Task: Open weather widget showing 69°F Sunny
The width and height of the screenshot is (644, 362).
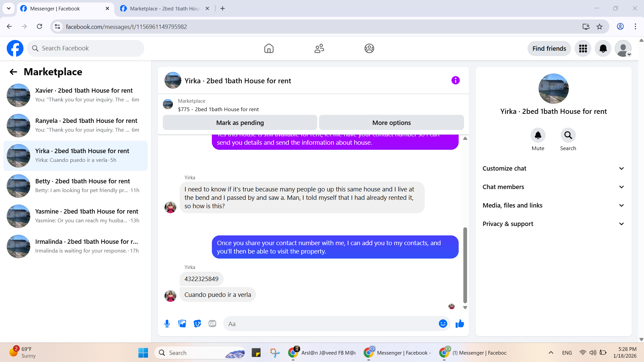Action: pyautogui.click(x=22, y=353)
